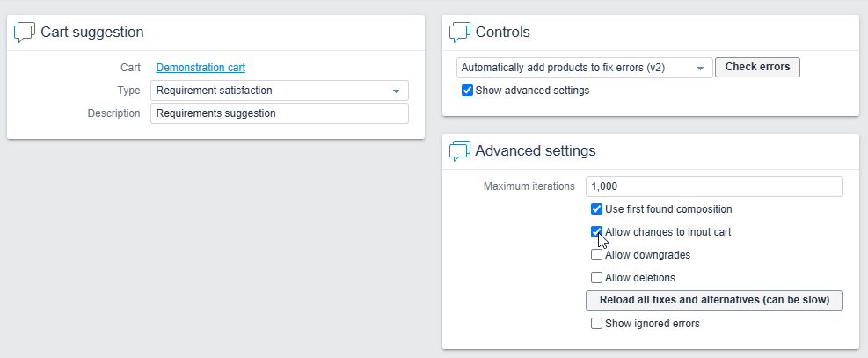The width and height of the screenshot is (868, 358).
Task: Click the Cart suggestion panel title
Action: point(92,33)
